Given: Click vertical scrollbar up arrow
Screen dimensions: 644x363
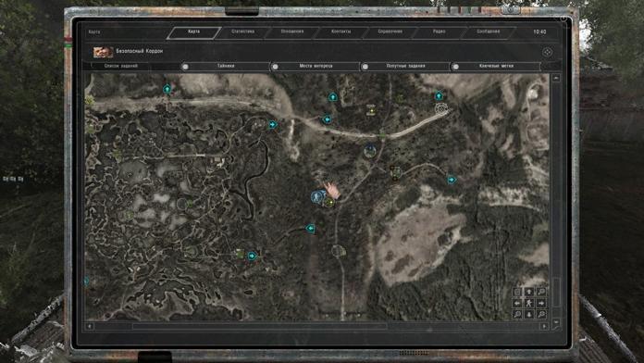Looking at the screenshot, I should tap(556, 78).
